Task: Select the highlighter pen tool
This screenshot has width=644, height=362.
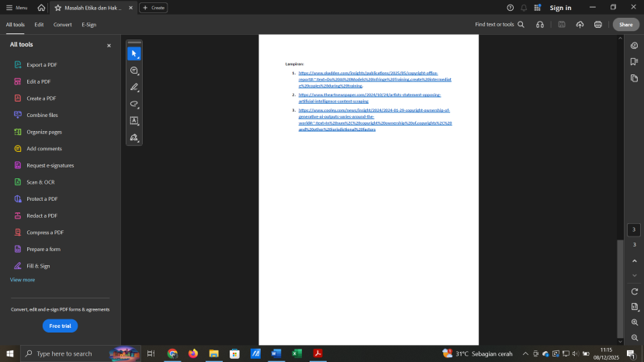Action: click(134, 88)
